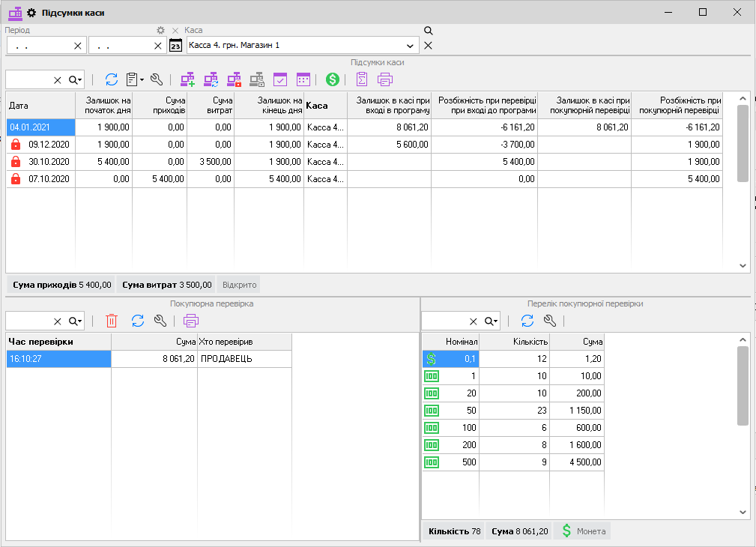Open the search options dropdown in the Покупюрна перевірка toolbar
The height and width of the screenshot is (547, 756).
coord(76,321)
